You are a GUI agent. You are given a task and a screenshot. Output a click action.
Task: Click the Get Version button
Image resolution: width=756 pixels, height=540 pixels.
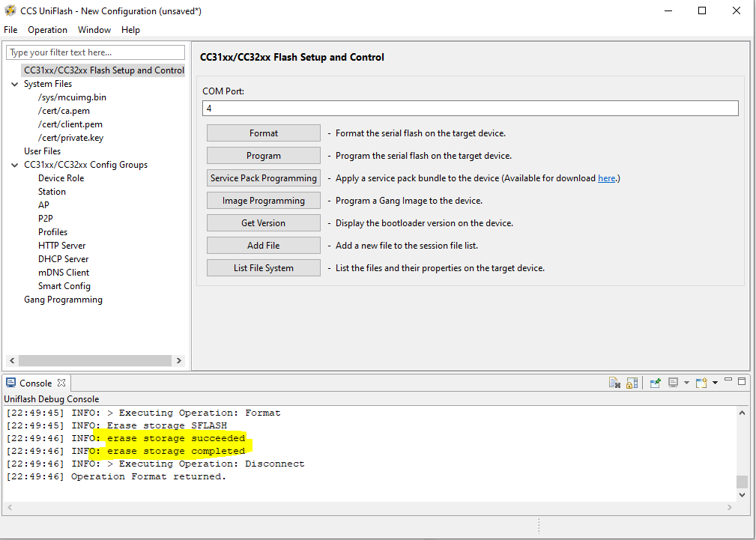click(x=264, y=222)
